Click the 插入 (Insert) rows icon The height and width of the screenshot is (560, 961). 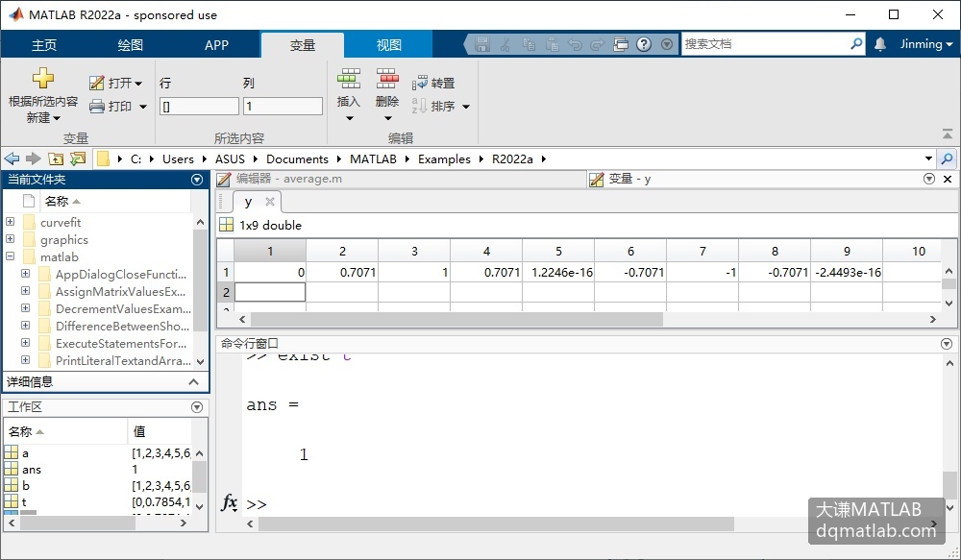(x=349, y=79)
